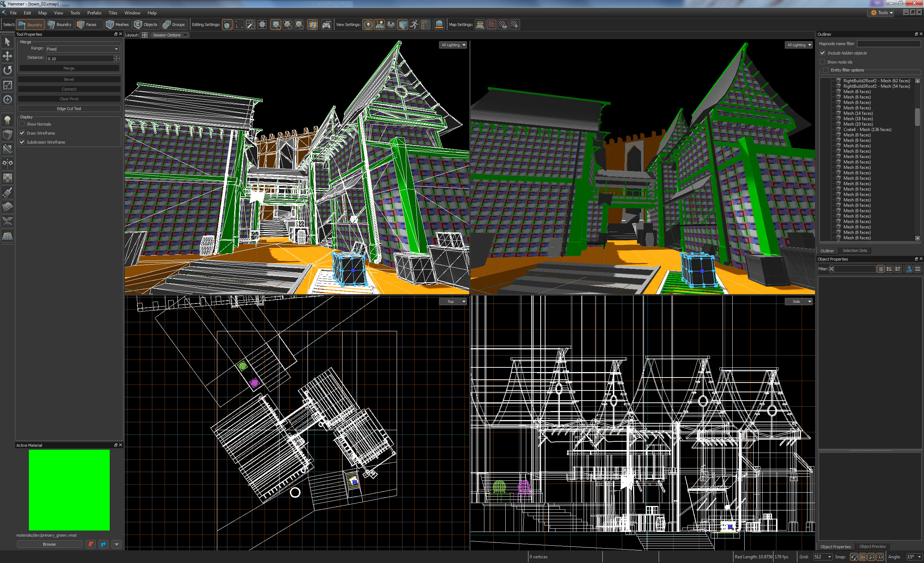Image resolution: width=924 pixels, height=563 pixels.
Task: Select the Translate move tool
Action: tap(8, 56)
